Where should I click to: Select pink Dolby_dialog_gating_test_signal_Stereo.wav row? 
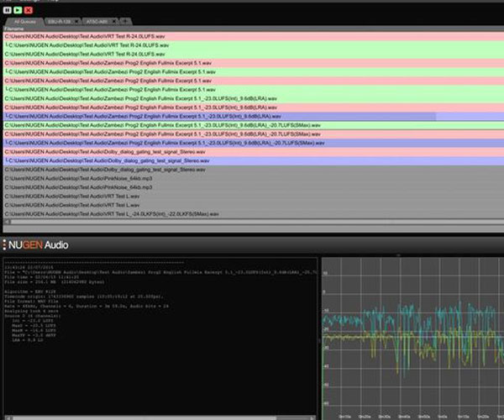click(254, 152)
